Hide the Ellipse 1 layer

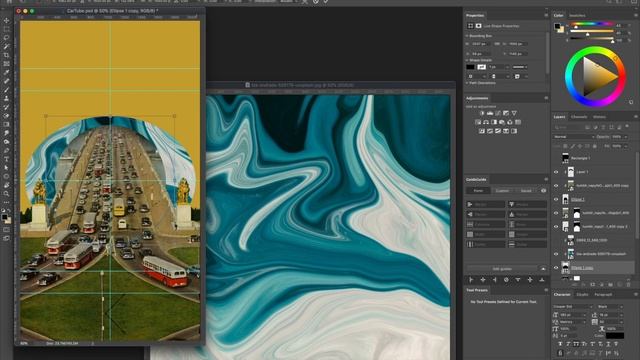[556, 199]
